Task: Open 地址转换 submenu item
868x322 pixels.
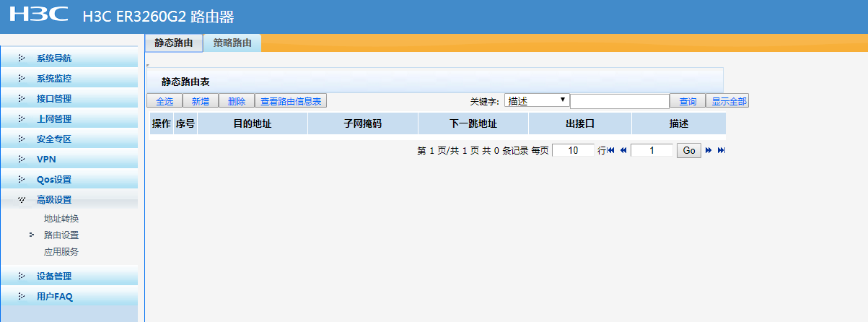Action: [61, 218]
